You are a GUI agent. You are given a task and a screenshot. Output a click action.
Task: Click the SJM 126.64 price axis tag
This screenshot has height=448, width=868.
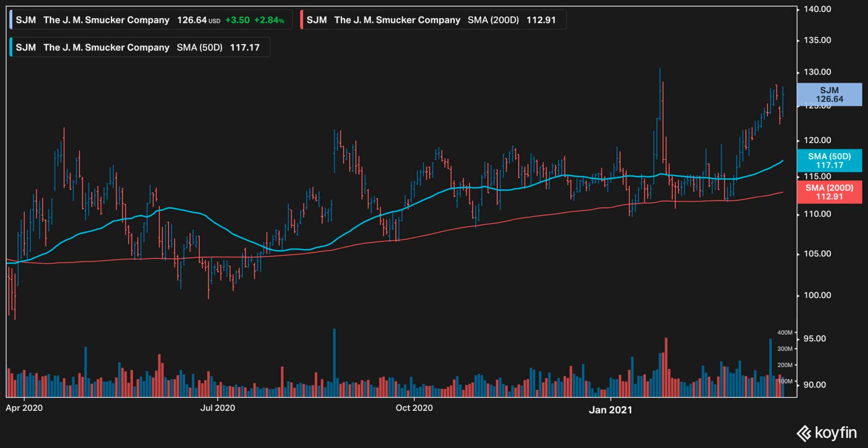[x=829, y=94]
